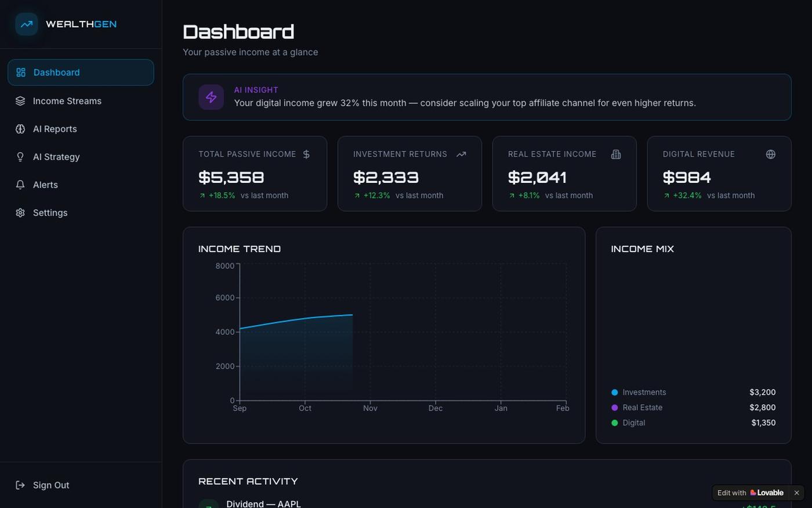Click the AI Insight lightning bolt icon
The width and height of the screenshot is (812, 508).
211,97
